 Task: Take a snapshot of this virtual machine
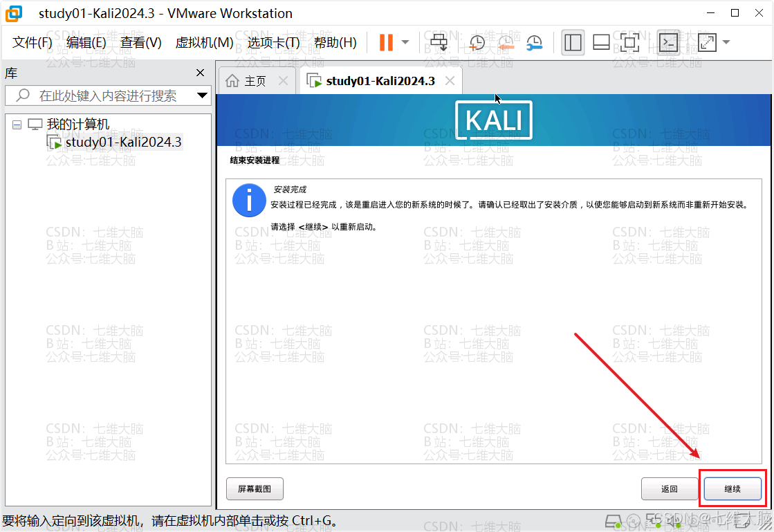(477, 43)
